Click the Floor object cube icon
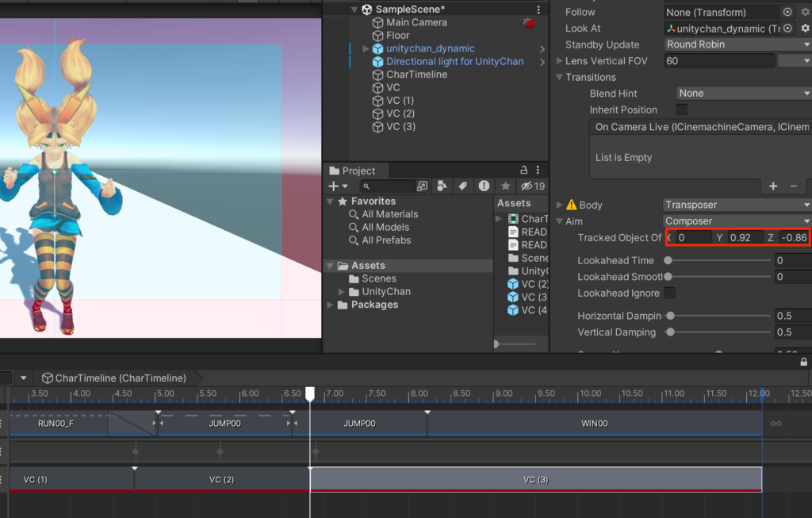Viewport: 812px width, 518px height. [378, 36]
